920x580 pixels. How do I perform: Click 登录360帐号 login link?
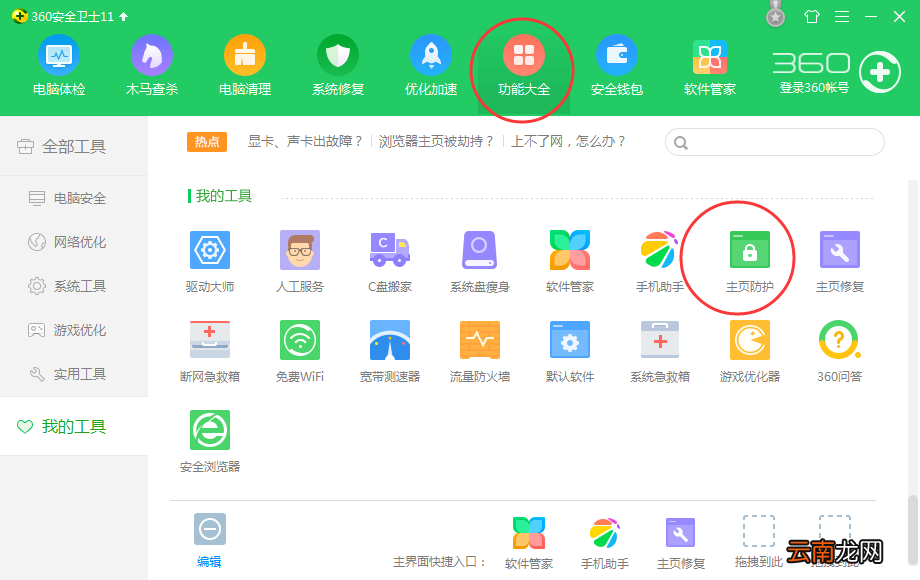(x=814, y=88)
